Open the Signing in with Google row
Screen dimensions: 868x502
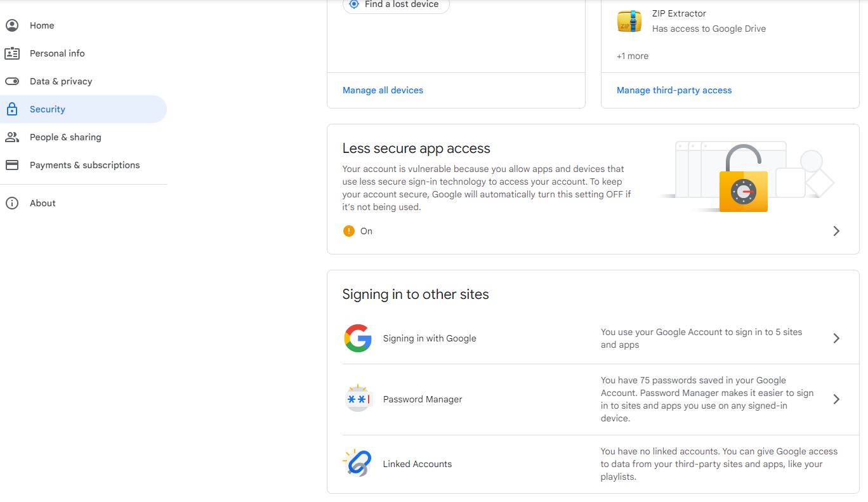click(x=593, y=338)
